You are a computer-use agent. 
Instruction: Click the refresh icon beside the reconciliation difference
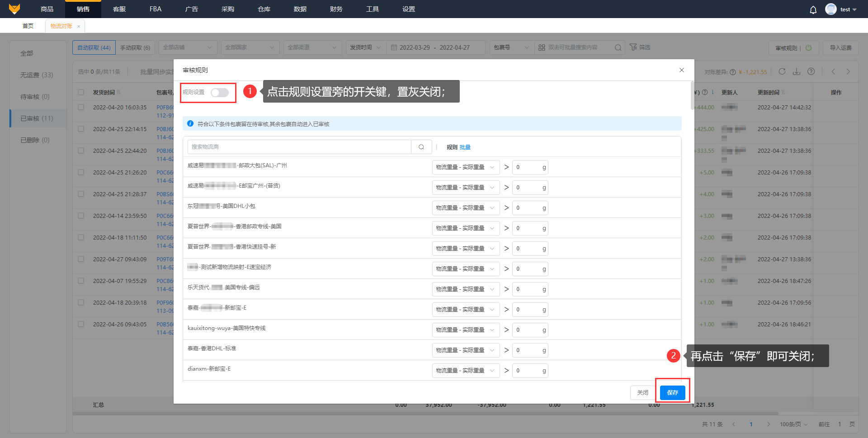(x=782, y=71)
